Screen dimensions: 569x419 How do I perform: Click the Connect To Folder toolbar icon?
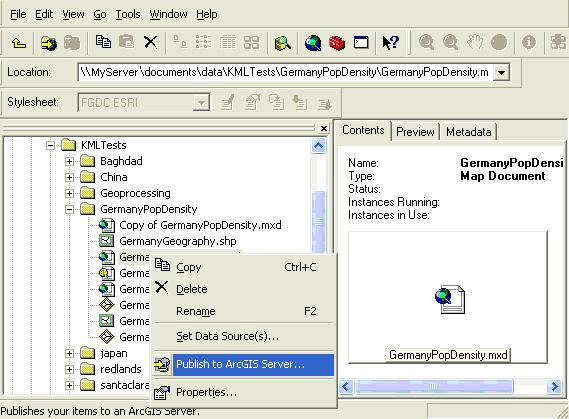(49, 43)
